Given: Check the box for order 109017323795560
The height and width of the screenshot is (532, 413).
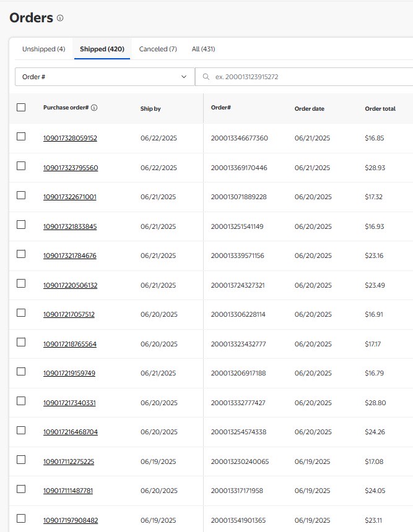Looking at the screenshot, I should [21, 166].
